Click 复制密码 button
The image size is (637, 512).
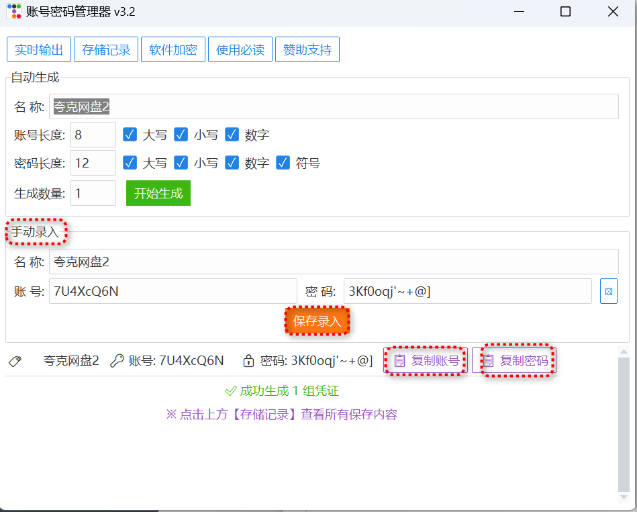pyautogui.click(x=514, y=360)
